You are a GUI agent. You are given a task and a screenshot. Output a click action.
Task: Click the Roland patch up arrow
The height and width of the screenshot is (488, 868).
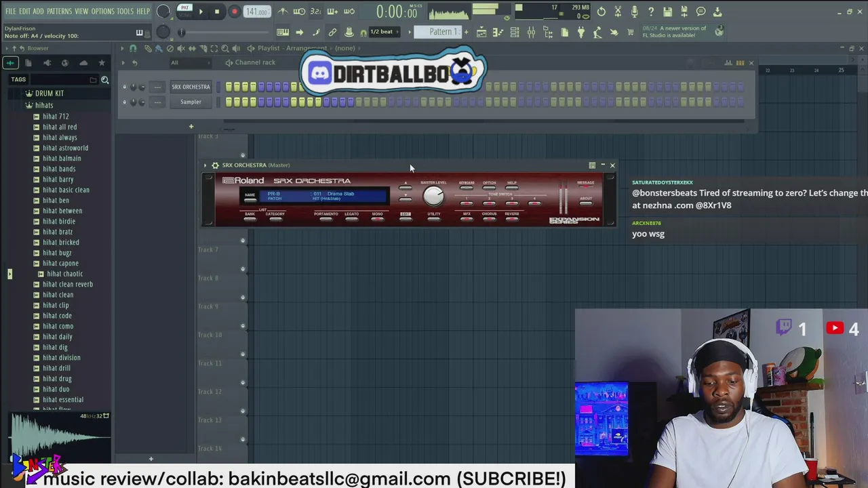pos(406,186)
